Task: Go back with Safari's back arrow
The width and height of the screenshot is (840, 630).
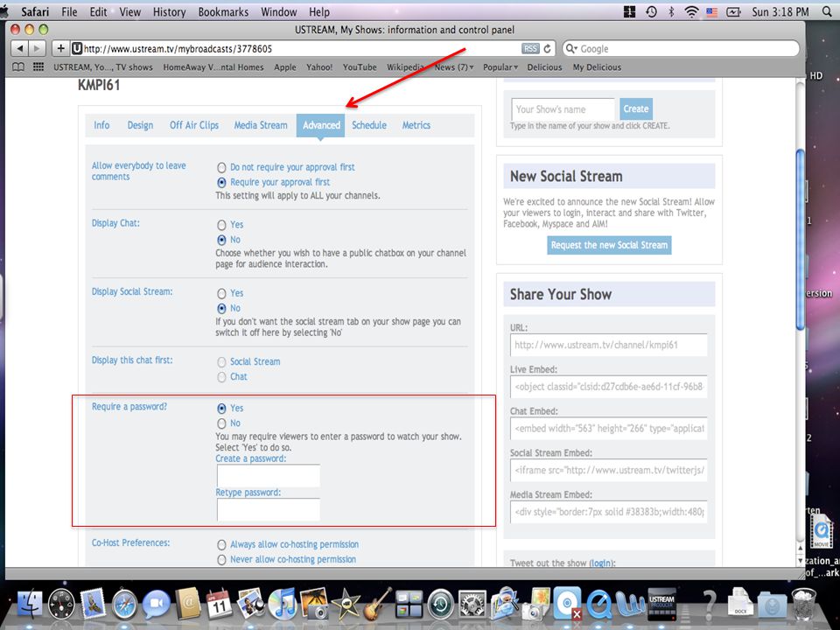Action: pos(20,49)
